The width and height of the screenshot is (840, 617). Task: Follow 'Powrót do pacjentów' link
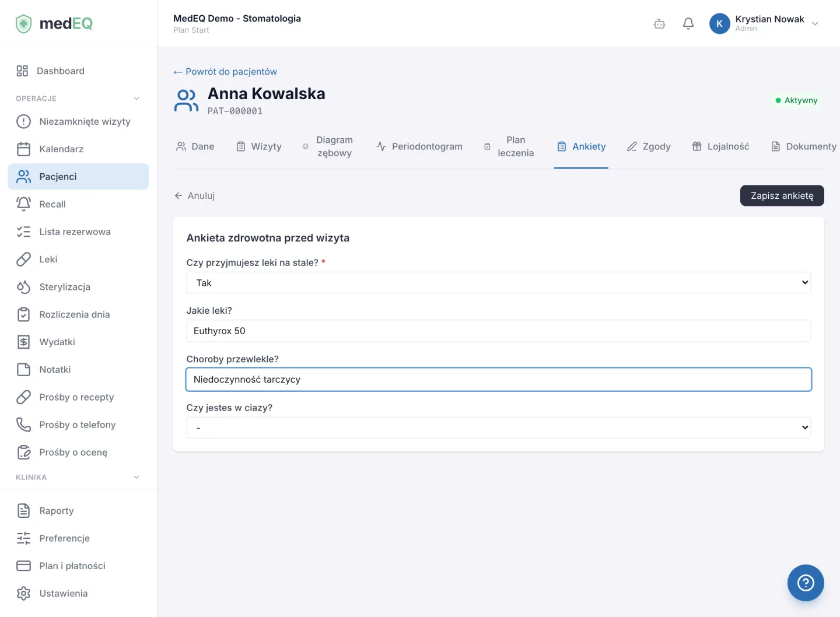click(x=225, y=72)
